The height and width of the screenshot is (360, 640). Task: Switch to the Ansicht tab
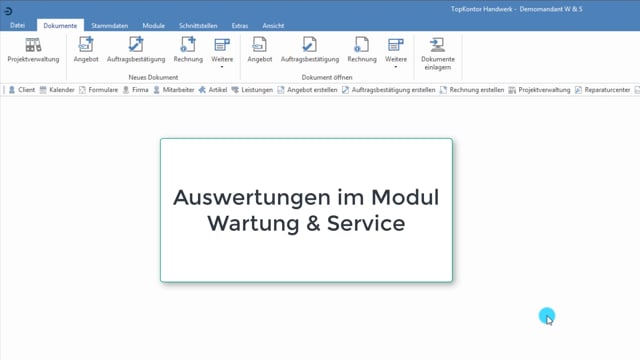pos(273,25)
